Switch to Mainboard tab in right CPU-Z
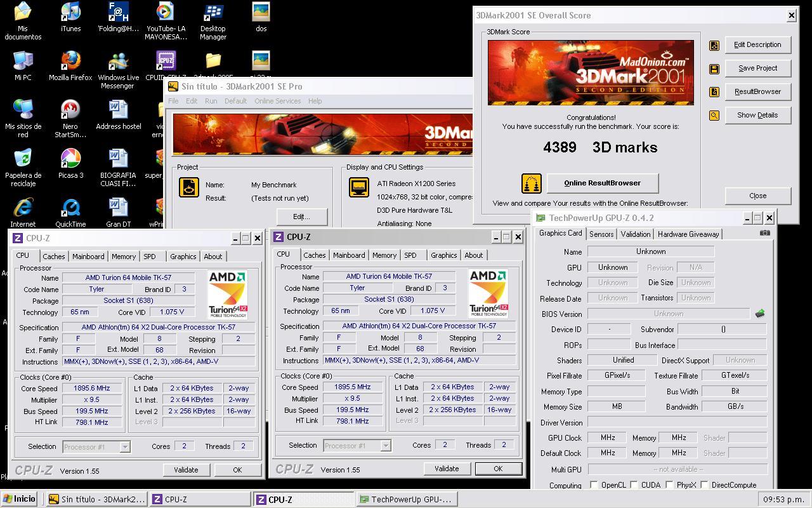The width and height of the screenshot is (812, 508). click(x=349, y=255)
